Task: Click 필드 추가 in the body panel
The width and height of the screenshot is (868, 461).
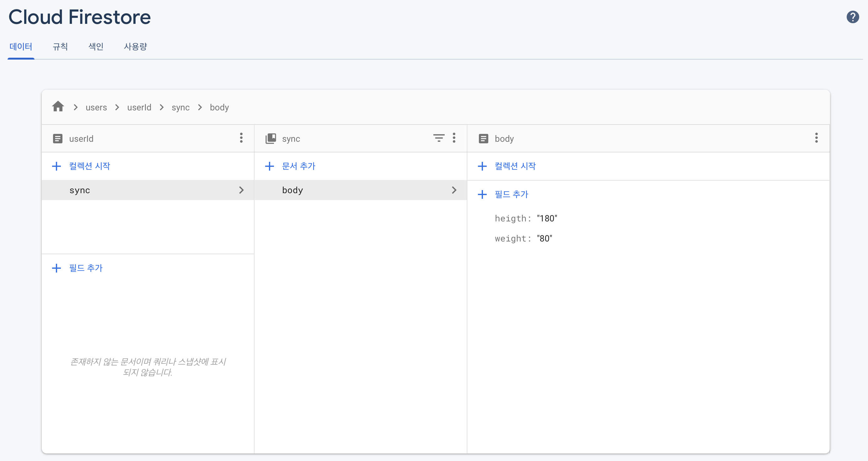Action: click(x=511, y=194)
